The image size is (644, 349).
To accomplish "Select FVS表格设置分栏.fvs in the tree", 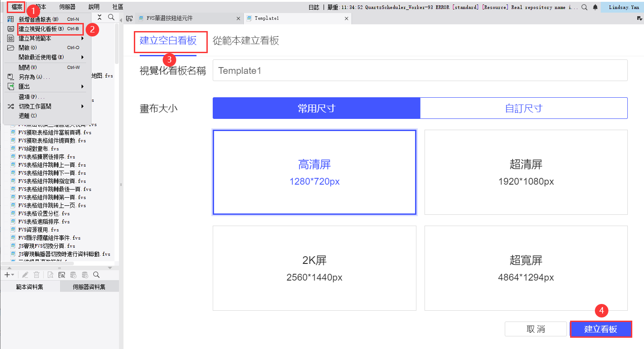I will pyautogui.click(x=44, y=213).
